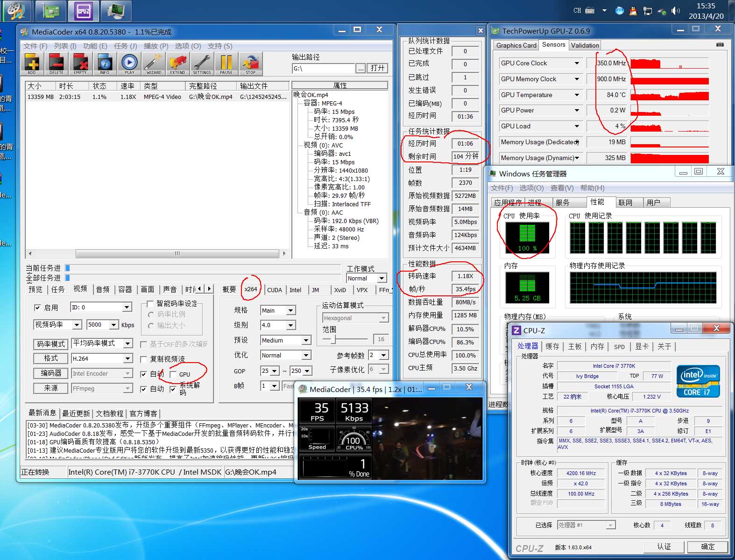Click the MediaCoder title bar icon
Image resolution: width=735 pixels, height=560 pixels.
[x=25, y=32]
